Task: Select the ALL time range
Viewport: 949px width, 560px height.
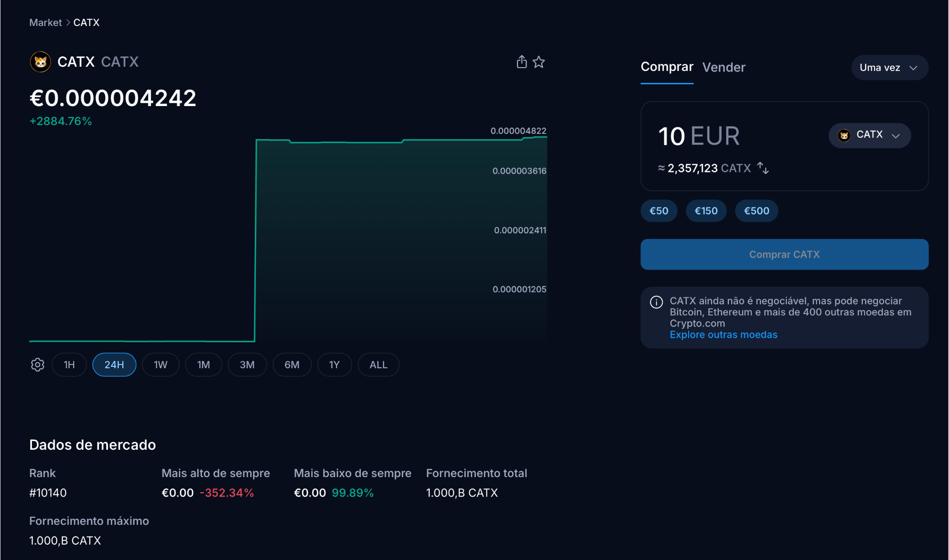Action: click(x=378, y=365)
